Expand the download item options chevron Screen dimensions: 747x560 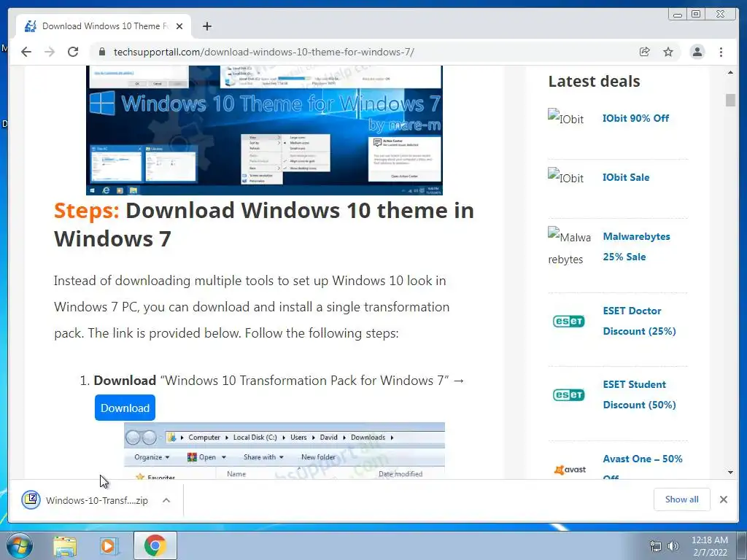tap(166, 500)
